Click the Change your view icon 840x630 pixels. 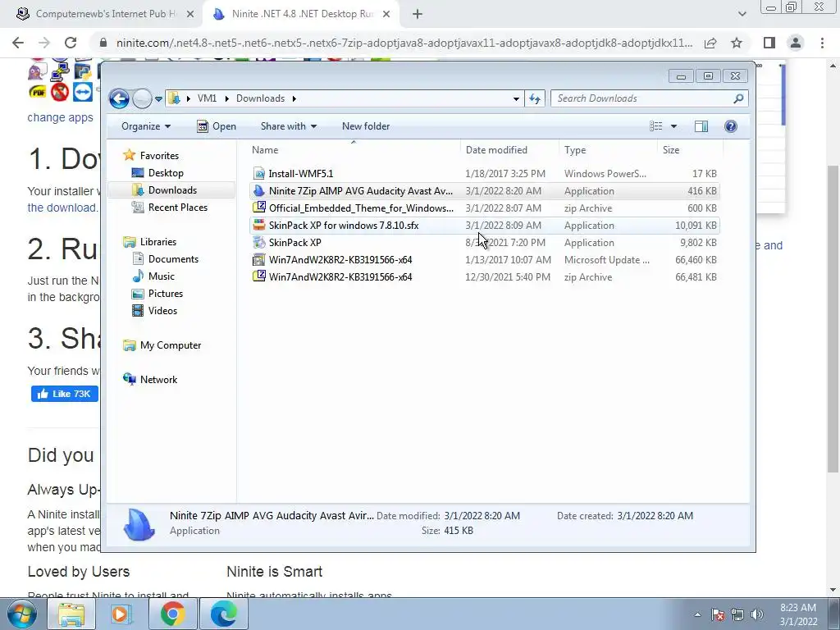(656, 126)
